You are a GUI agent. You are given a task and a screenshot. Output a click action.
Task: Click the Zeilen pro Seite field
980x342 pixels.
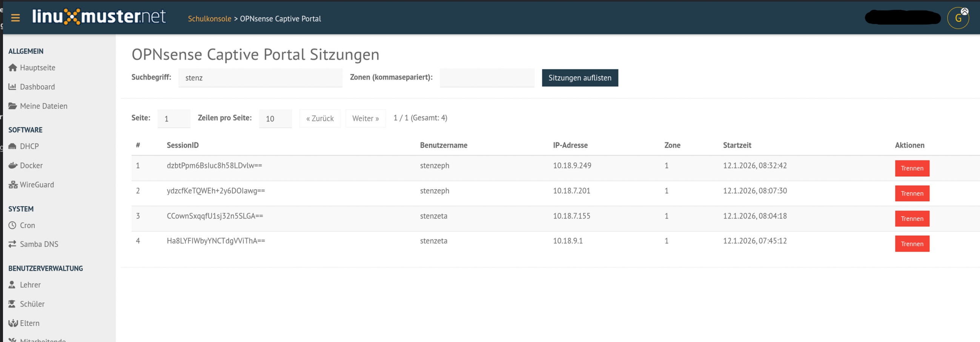coord(275,119)
